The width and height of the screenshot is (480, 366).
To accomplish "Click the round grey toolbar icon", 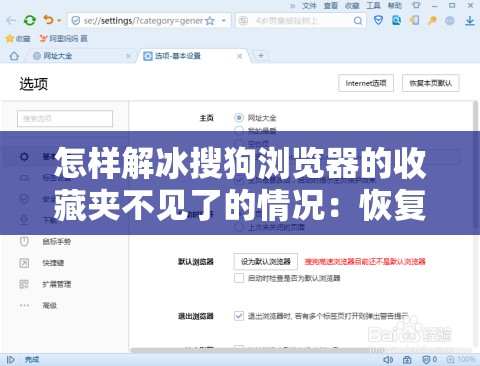I will (450, 21).
